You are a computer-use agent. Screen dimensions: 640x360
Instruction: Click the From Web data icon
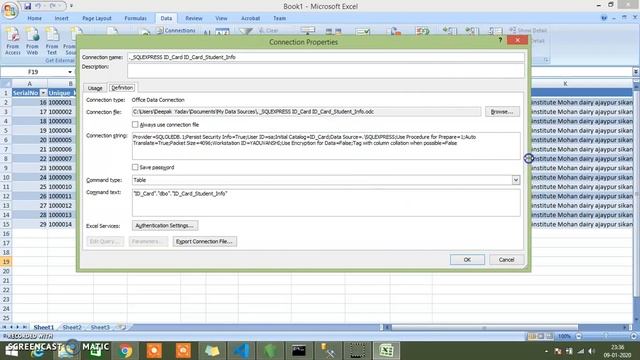[32, 41]
